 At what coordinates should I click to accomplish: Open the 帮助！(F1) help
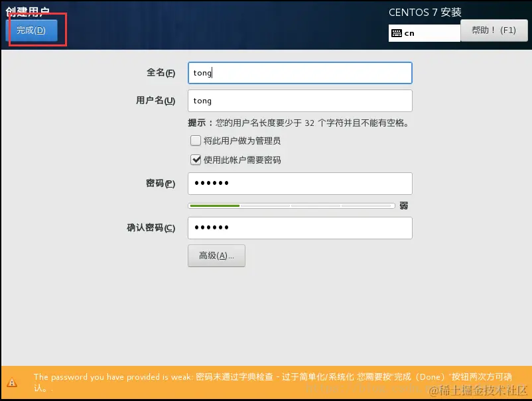coord(494,30)
